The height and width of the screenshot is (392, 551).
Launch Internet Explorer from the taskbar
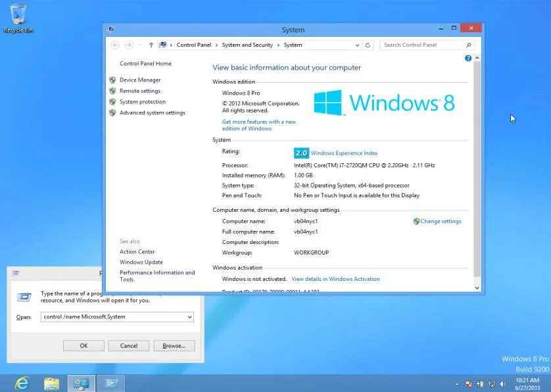pyautogui.click(x=22, y=383)
